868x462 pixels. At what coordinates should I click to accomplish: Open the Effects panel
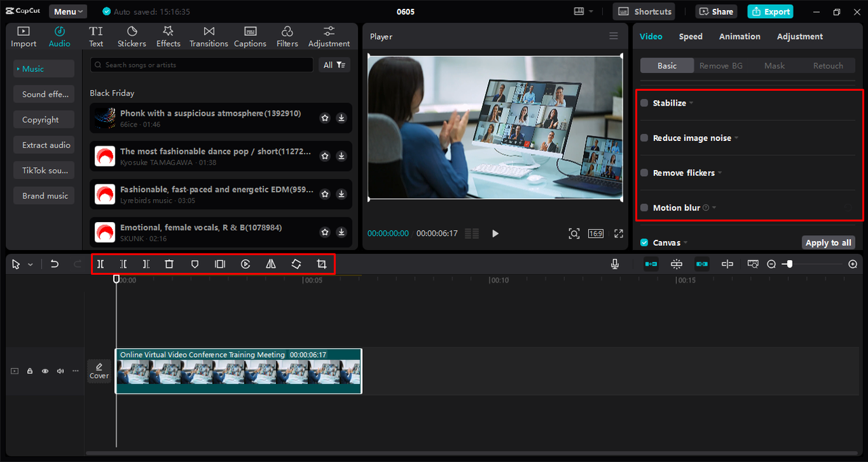click(168, 37)
